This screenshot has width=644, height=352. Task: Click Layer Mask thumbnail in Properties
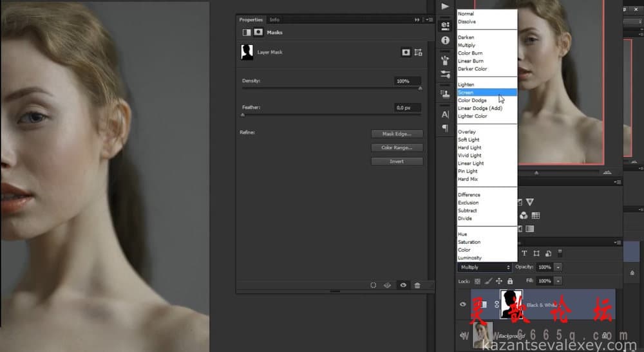tap(247, 52)
